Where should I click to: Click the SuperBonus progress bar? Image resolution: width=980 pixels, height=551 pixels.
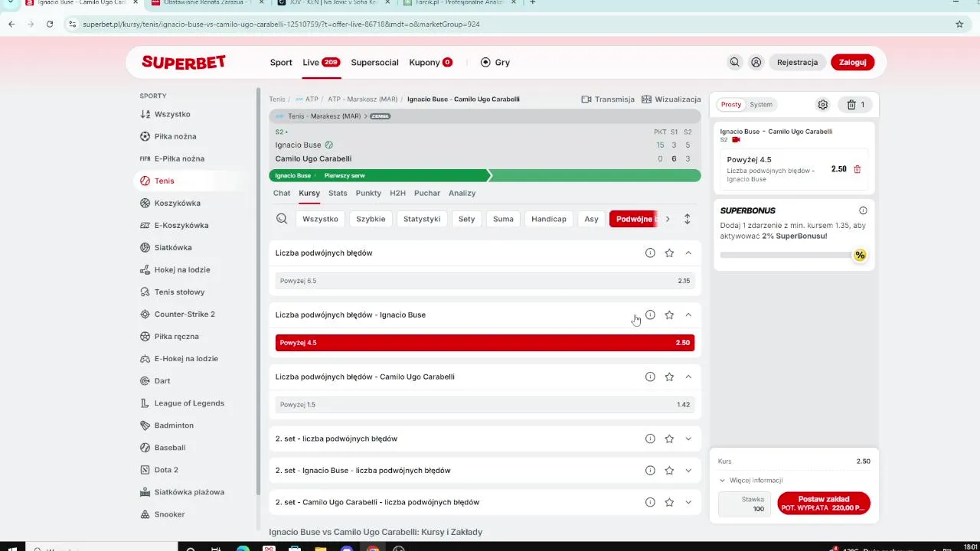(786, 255)
